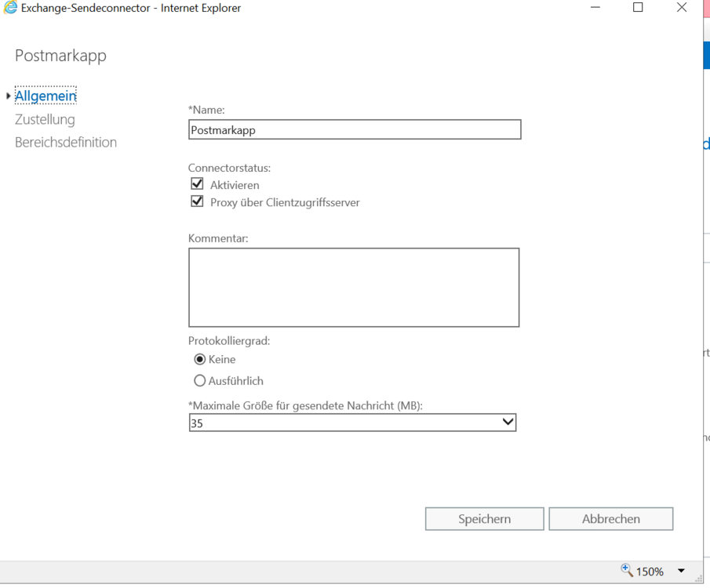This screenshot has width=710, height=588.
Task: Switch to the Allgemein section
Action: click(46, 96)
